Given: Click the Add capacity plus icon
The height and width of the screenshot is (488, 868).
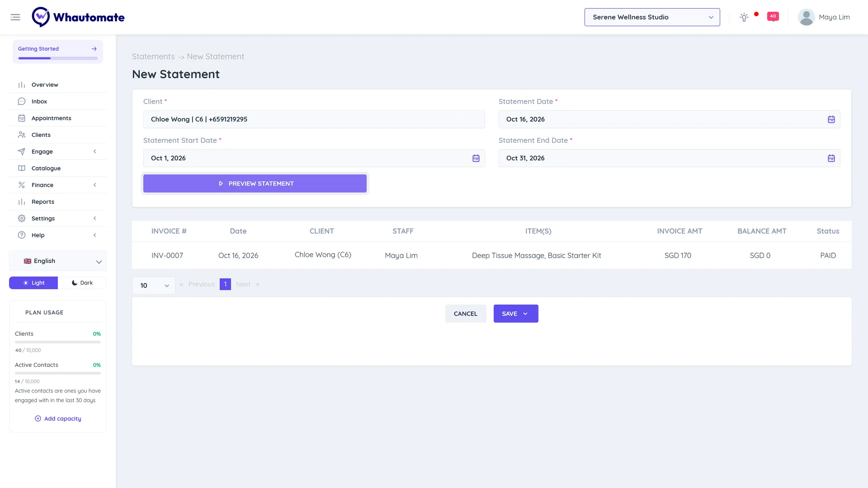Looking at the screenshot, I should click(x=38, y=418).
